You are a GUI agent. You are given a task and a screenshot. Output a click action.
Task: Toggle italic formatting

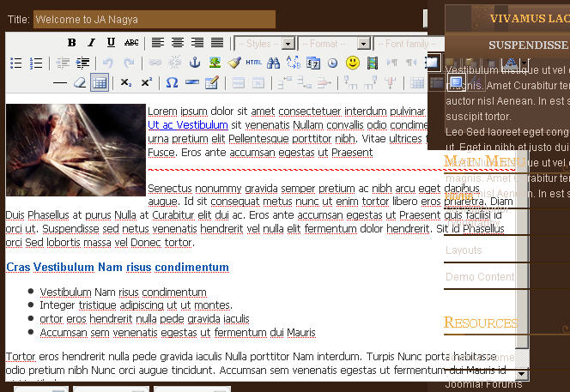[x=92, y=43]
